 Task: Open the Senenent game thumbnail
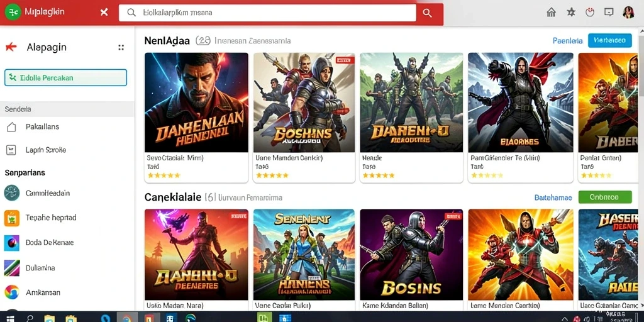pos(304,255)
